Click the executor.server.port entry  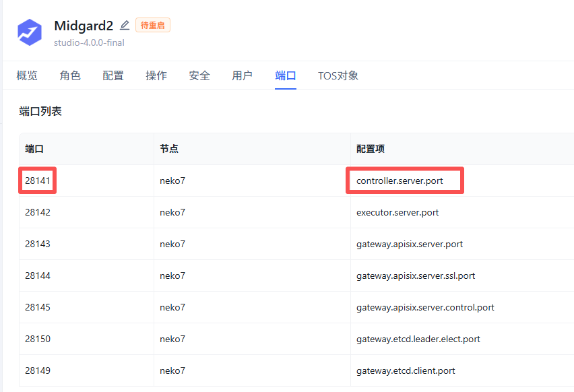(397, 213)
